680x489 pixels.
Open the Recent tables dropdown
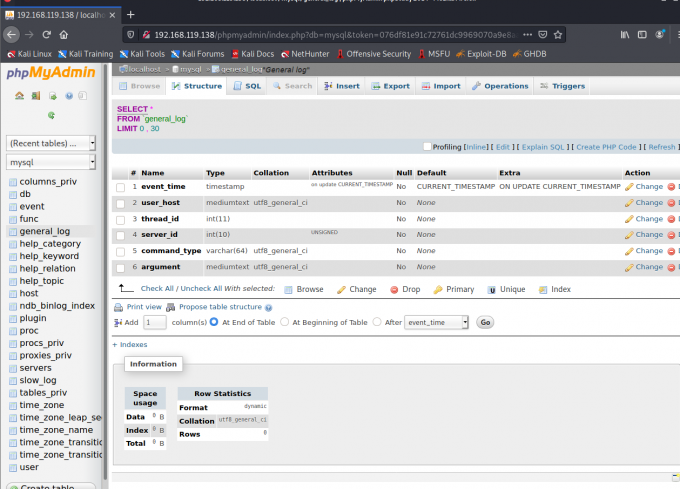(x=51, y=143)
